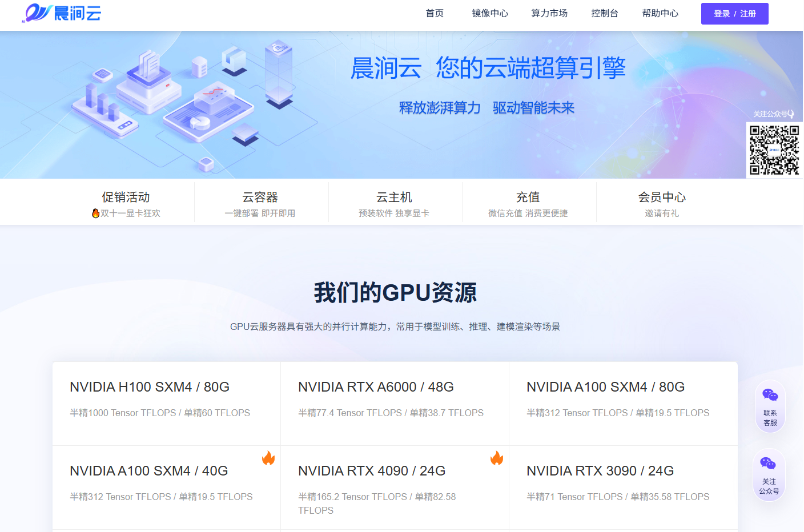Open the 镜像中心 menu item

[x=490, y=13]
